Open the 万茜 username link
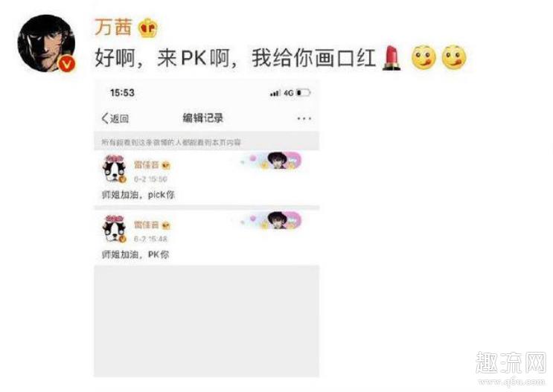This screenshot has width=553, height=392. [x=113, y=27]
